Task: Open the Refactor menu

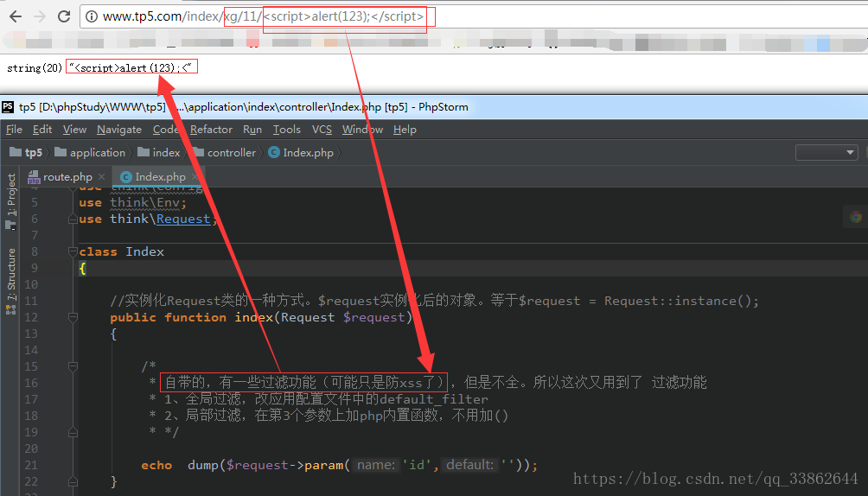Action: point(211,130)
